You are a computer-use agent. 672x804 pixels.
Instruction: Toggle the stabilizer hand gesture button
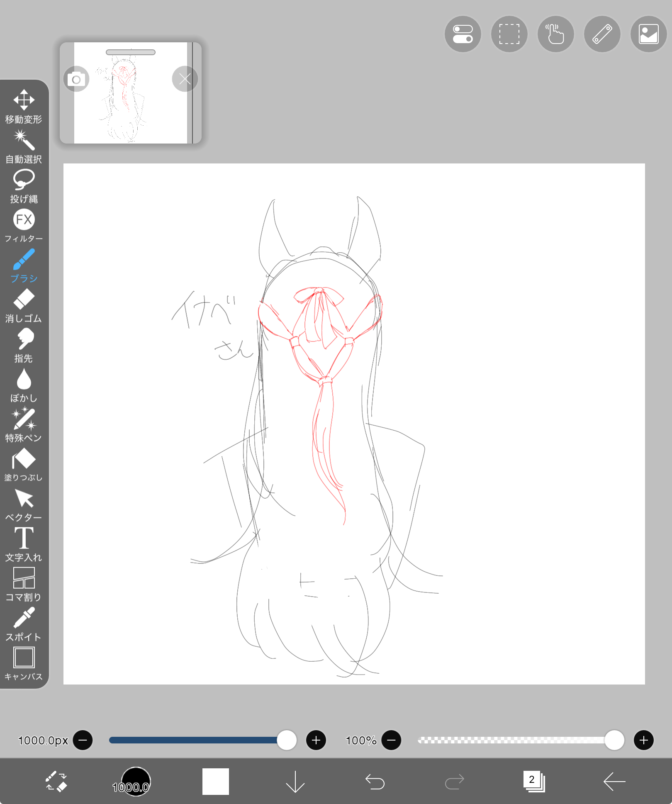click(555, 34)
